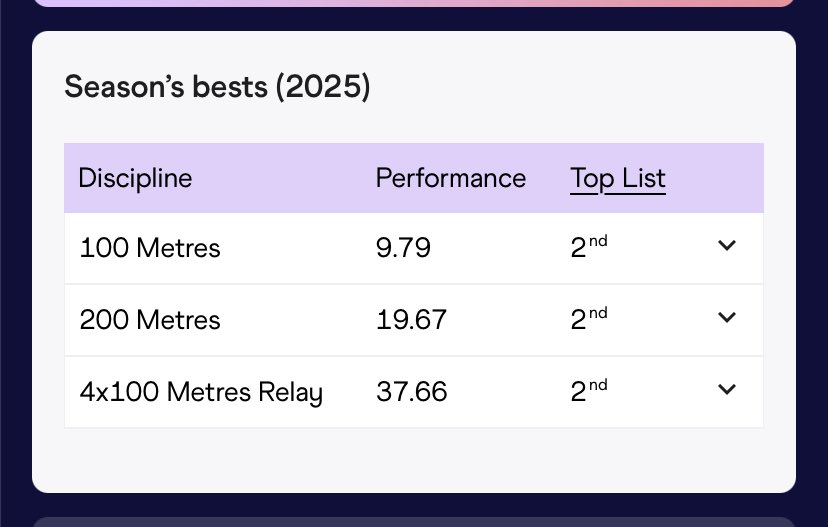
Task: Select the 100 Metres discipline cell
Action: [x=149, y=248]
